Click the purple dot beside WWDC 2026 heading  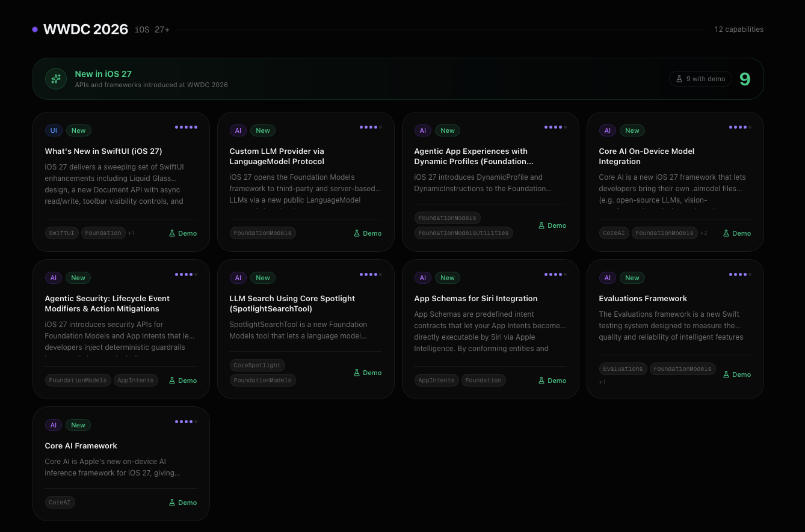pyautogui.click(x=35, y=29)
